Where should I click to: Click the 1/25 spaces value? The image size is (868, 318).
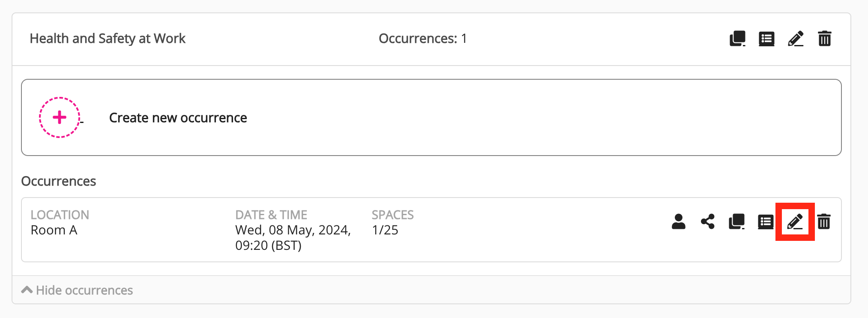click(x=385, y=230)
